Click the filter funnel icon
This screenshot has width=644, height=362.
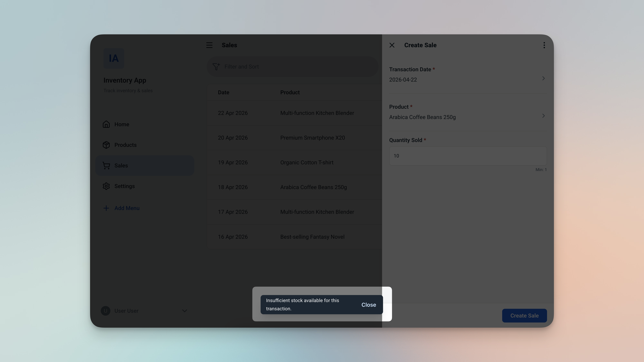click(216, 67)
